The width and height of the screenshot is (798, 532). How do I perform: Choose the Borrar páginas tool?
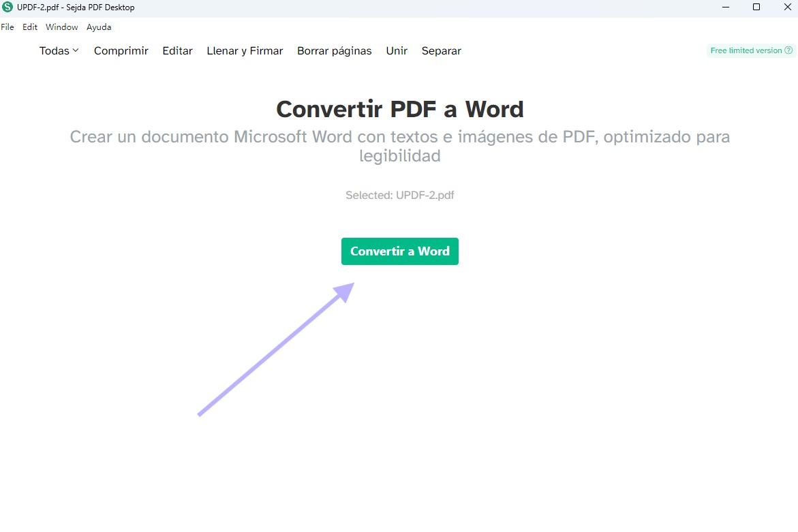coord(335,51)
